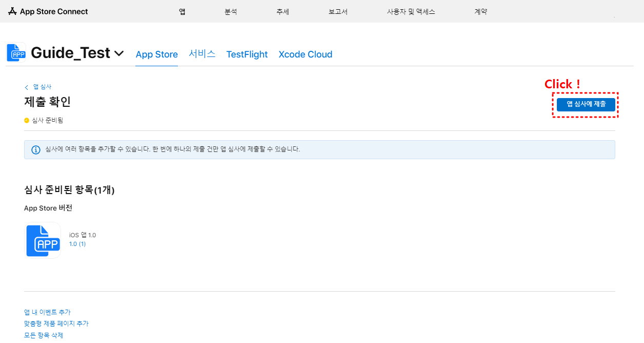Image resolution: width=644 pixels, height=343 pixels.
Task: Switch to the Xcode Cloud tab
Action: tap(306, 54)
